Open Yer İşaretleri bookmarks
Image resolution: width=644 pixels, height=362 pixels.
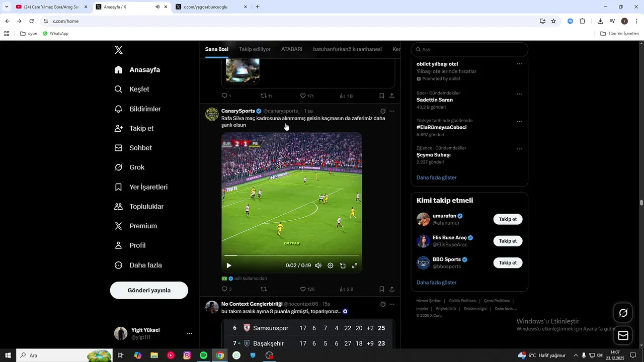coord(141,187)
